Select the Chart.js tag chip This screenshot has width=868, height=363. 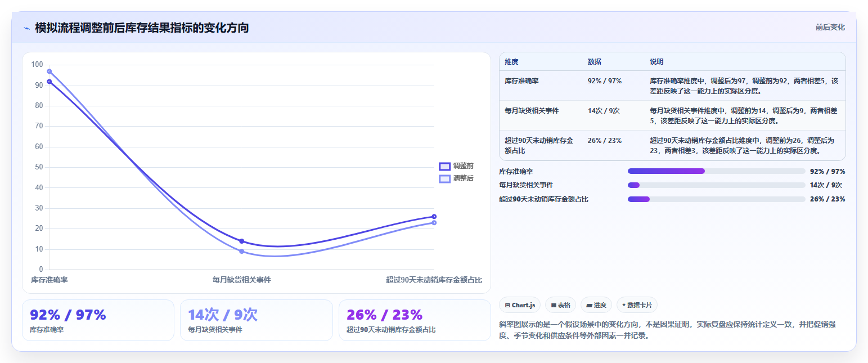coord(520,305)
